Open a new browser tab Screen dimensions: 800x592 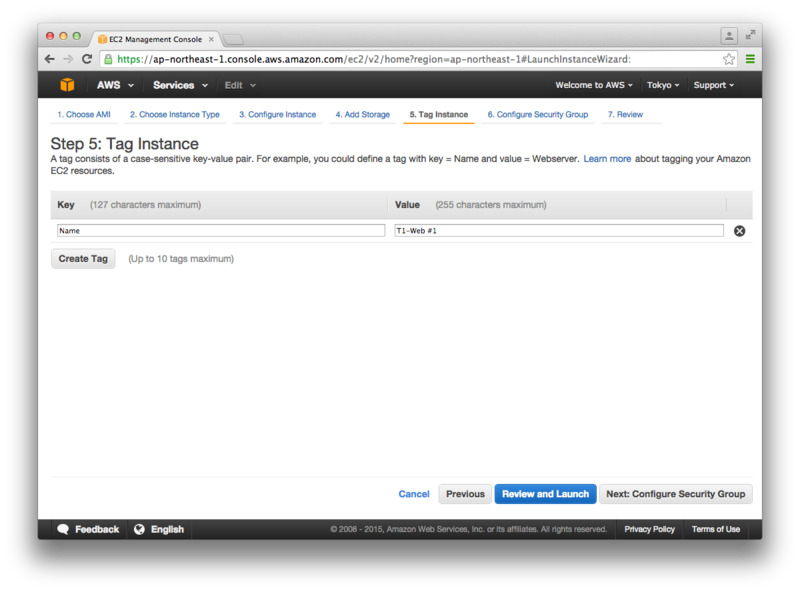click(234, 39)
